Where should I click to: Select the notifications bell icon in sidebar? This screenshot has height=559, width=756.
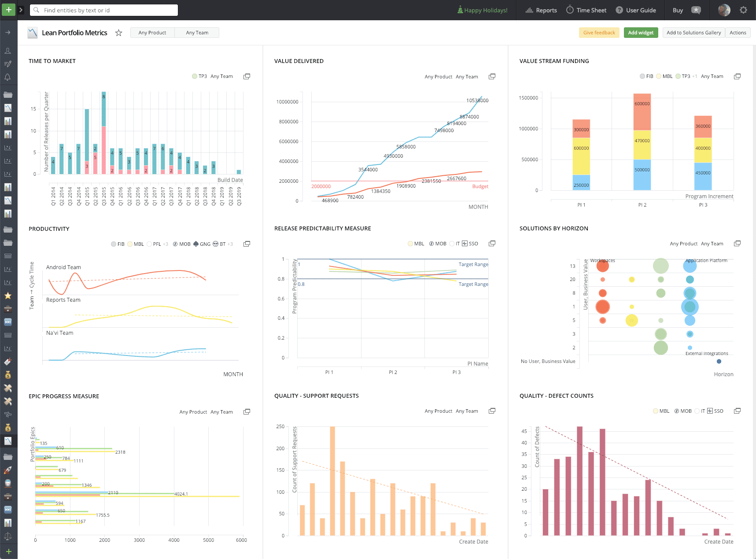8,77
